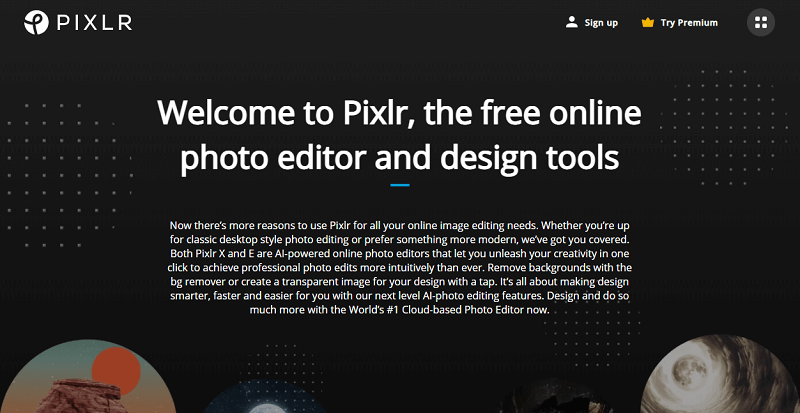Click the PIXLR wordmark in header
This screenshot has width=800, height=413.
94,22
